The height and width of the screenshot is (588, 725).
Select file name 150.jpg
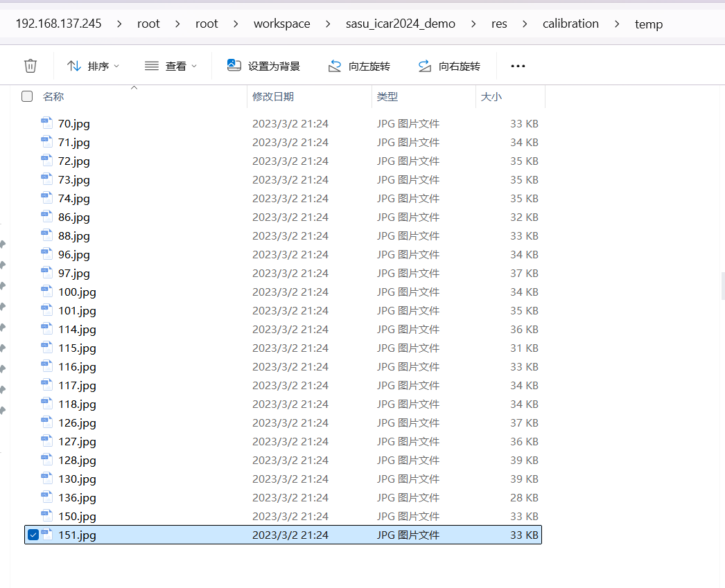pyautogui.click(x=77, y=517)
